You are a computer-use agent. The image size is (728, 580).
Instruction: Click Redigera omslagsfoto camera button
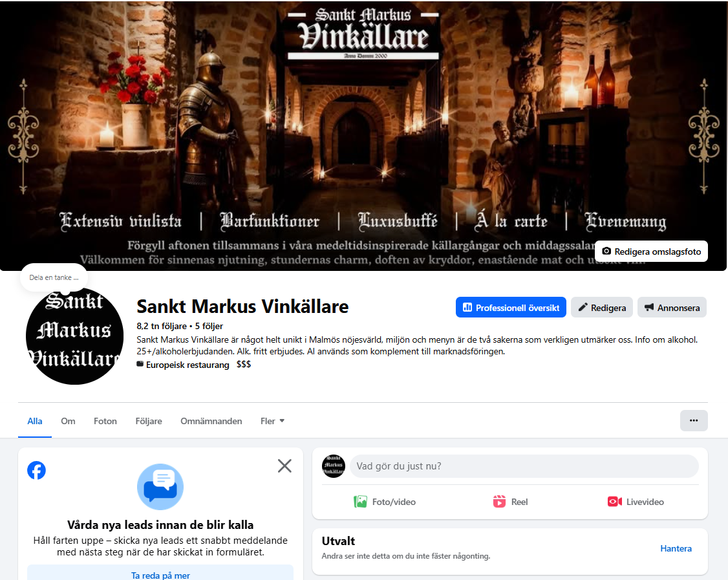tap(651, 252)
